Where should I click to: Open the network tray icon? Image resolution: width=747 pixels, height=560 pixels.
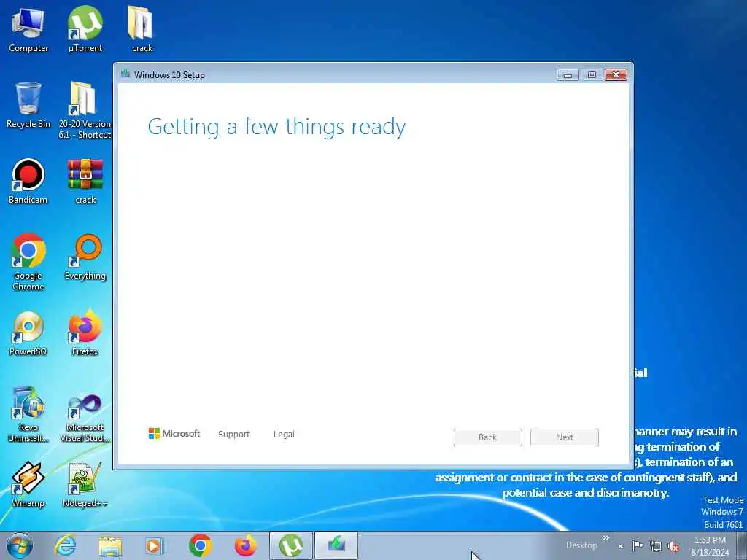tap(656, 546)
